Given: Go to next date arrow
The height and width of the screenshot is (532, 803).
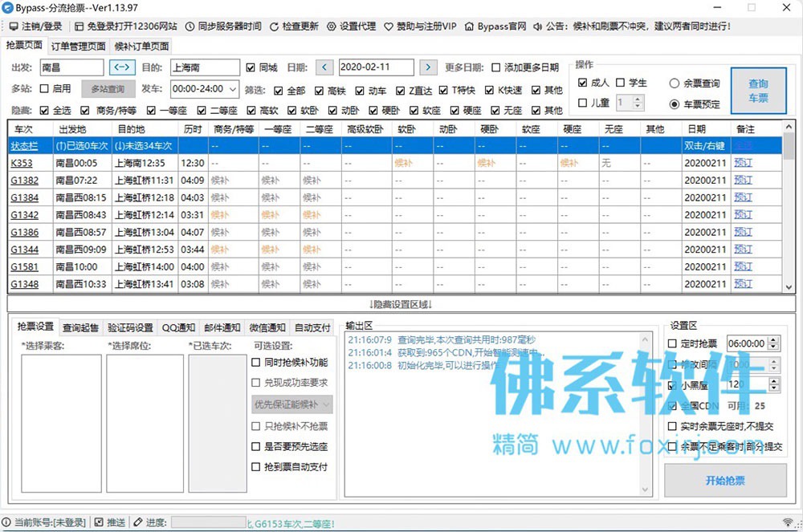Looking at the screenshot, I should (428, 67).
